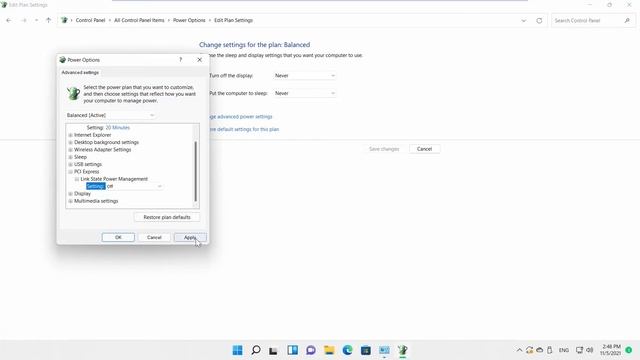
Task: Click Control Panel breadcrumb
Action: (x=90, y=20)
